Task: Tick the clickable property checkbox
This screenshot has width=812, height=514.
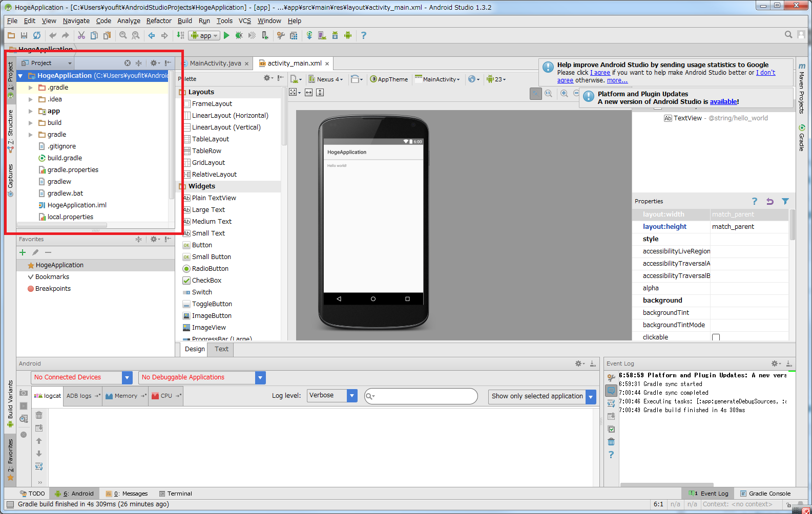Action: [716, 337]
